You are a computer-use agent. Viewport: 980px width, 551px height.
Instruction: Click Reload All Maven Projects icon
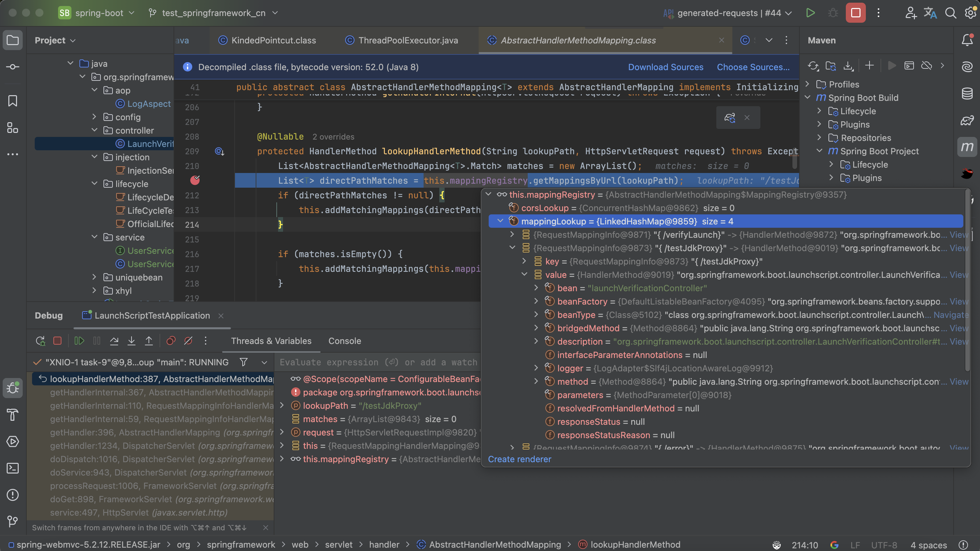pyautogui.click(x=813, y=66)
